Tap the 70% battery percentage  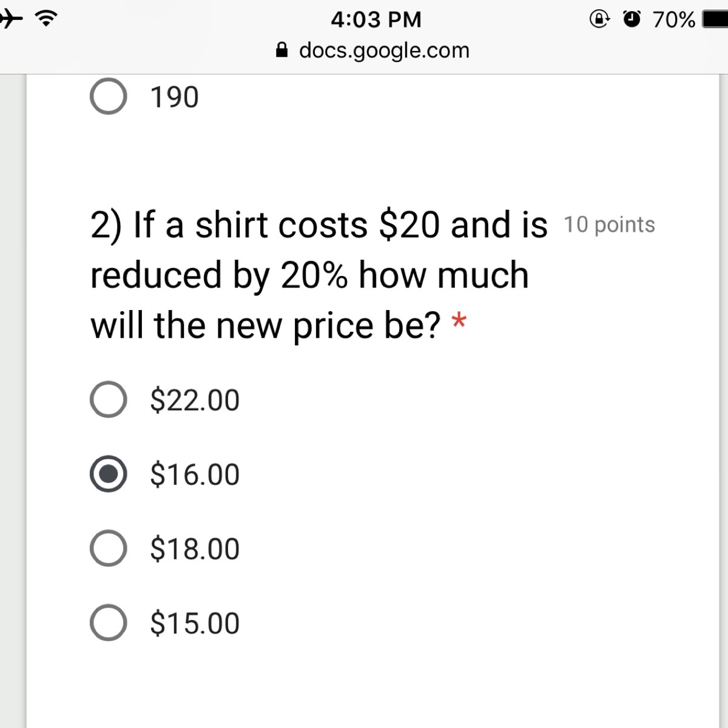673,19
